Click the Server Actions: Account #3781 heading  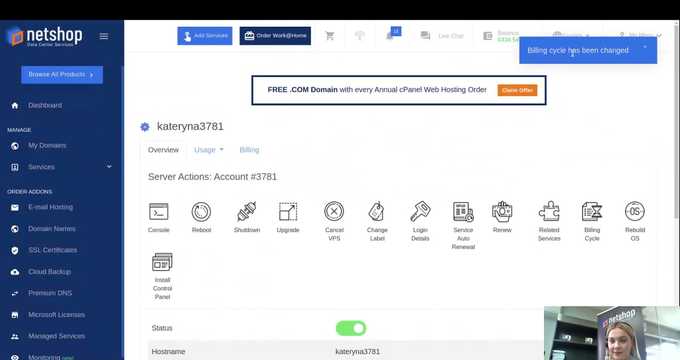(212, 177)
